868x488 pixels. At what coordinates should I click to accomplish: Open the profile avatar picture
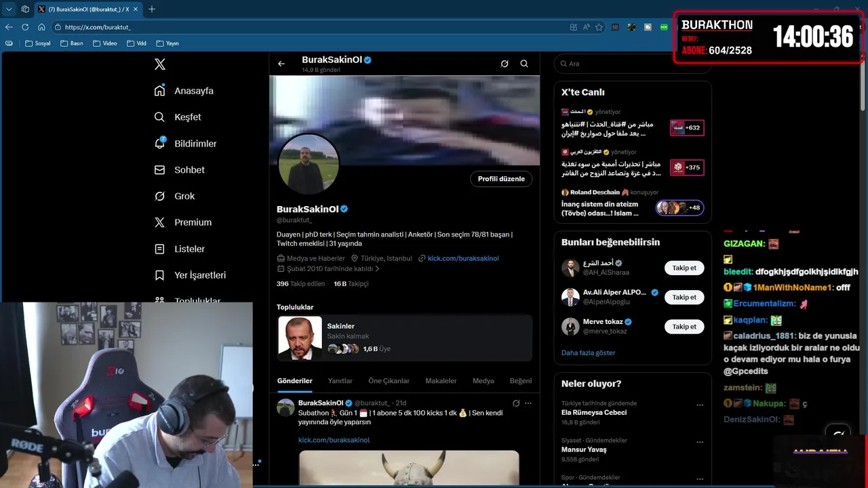point(309,163)
